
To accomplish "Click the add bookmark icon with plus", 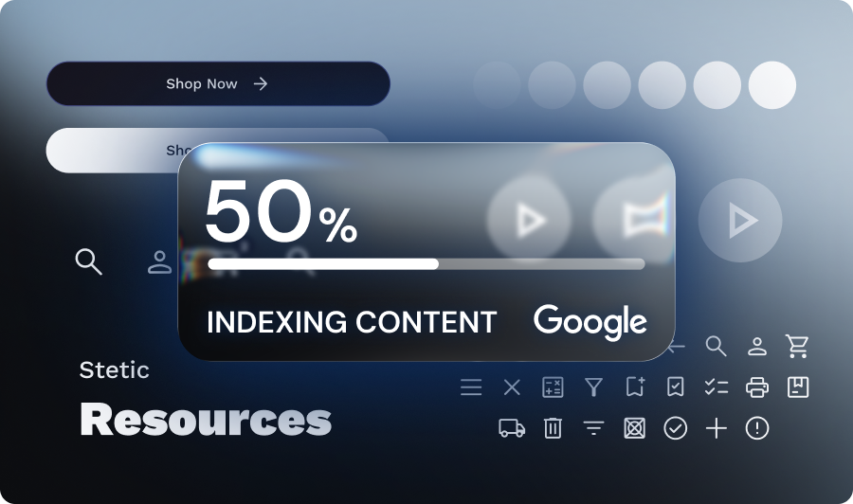I will [x=635, y=387].
